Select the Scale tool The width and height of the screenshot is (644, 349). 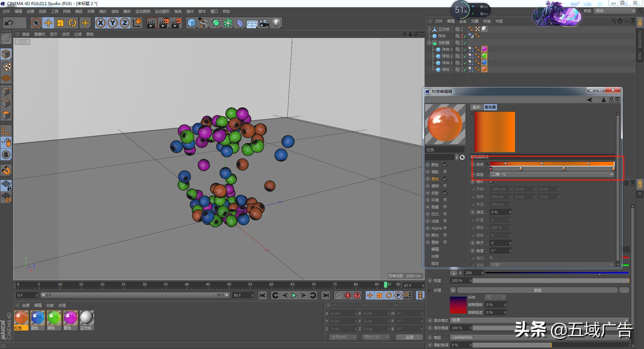point(60,23)
